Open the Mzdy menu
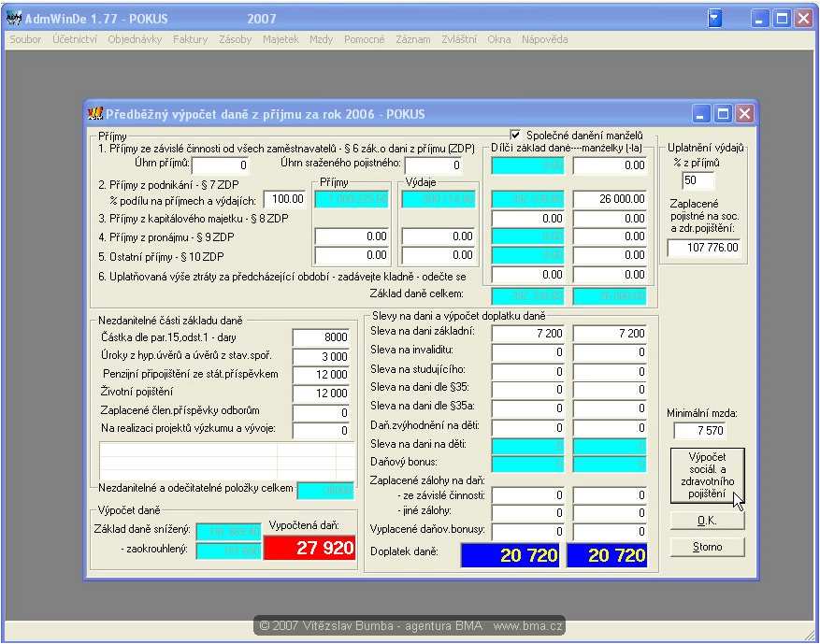Viewport: 820px width, 644px height. pyautogui.click(x=321, y=39)
